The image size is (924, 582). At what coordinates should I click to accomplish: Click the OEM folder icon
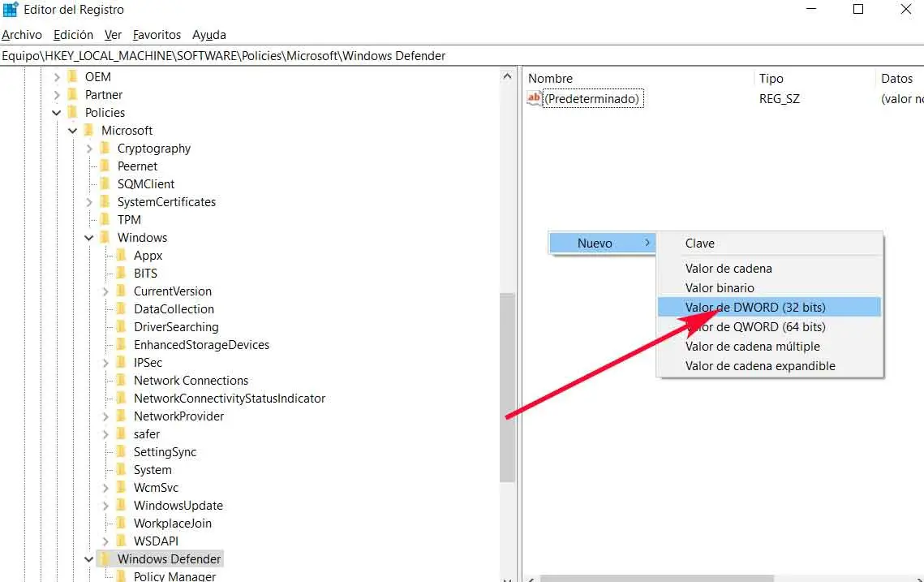pos(73,76)
